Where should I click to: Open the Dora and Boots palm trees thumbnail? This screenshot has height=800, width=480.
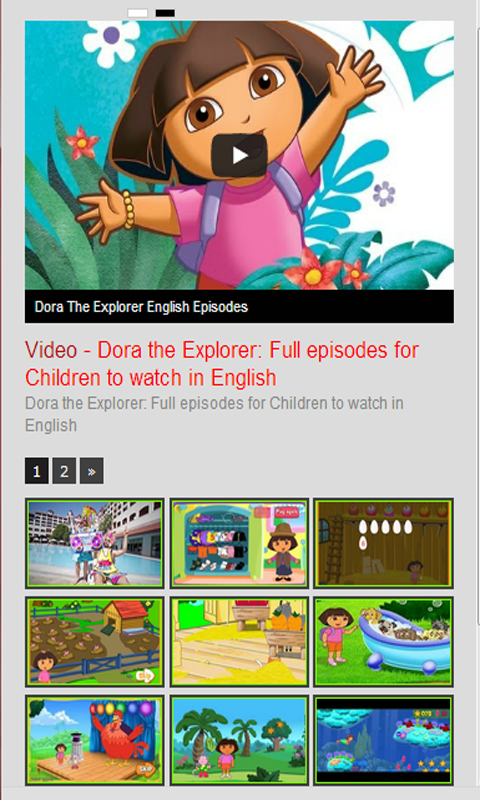[x=239, y=740]
